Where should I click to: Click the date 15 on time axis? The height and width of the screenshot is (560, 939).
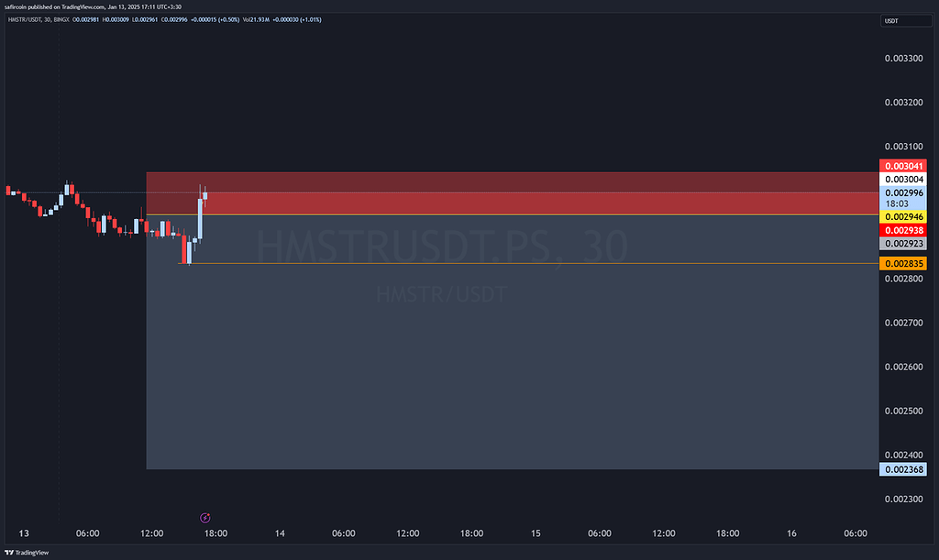536,533
